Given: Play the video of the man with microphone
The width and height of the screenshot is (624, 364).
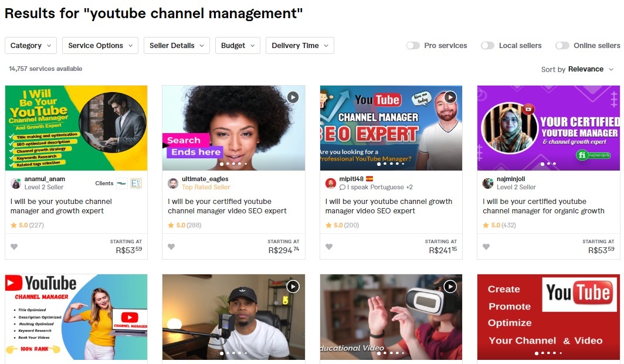Looking at the screenshot, I should click(293, 287).
